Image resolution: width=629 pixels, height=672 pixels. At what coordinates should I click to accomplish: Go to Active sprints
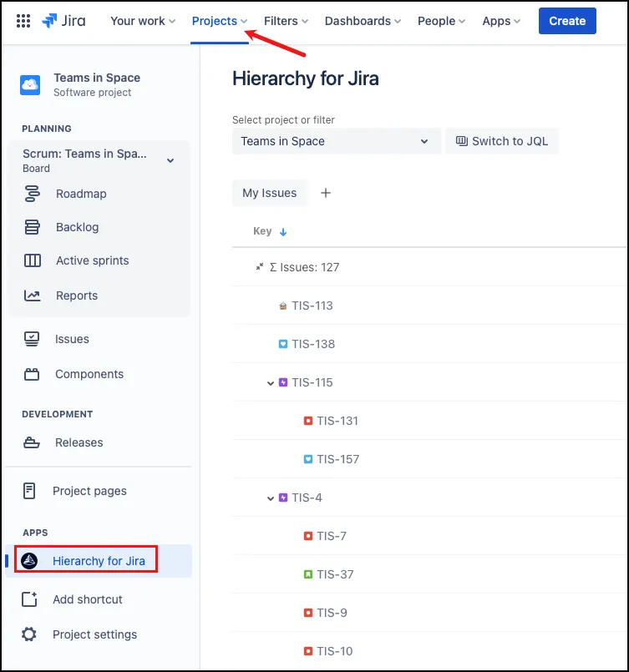pos(92,260)
